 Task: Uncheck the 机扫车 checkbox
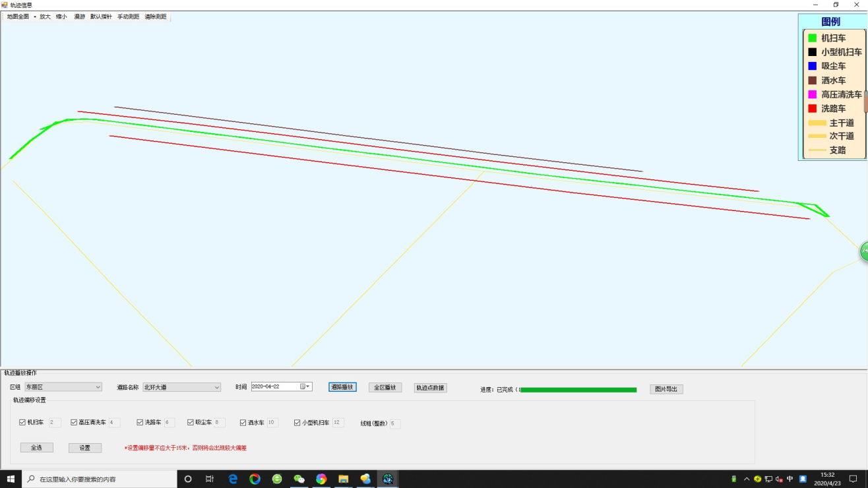tap(22, 422)
